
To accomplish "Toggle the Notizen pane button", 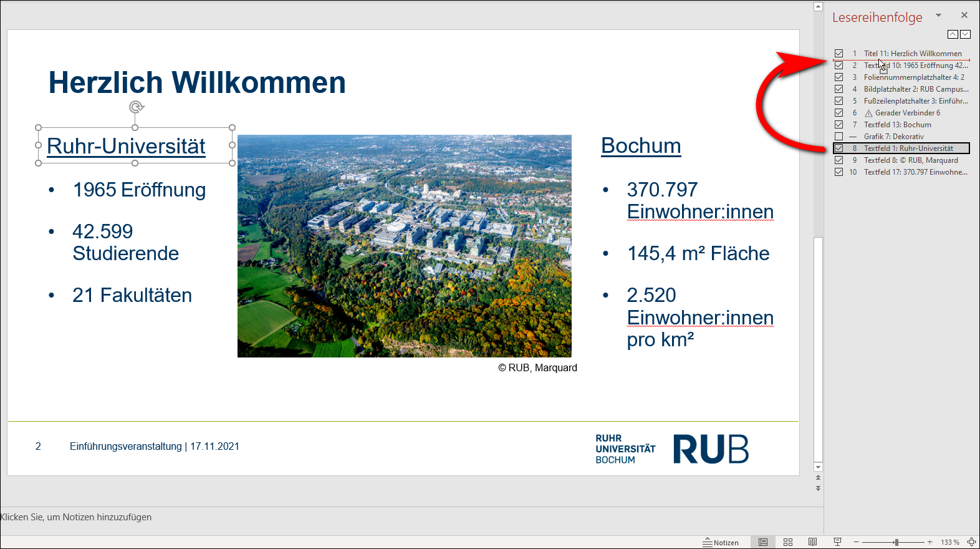I will tap(721, 542).
